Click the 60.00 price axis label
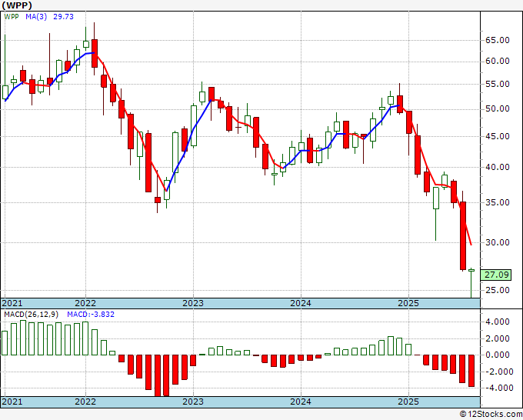The height and width of the screenshot is (420, 523). point(498,61)
